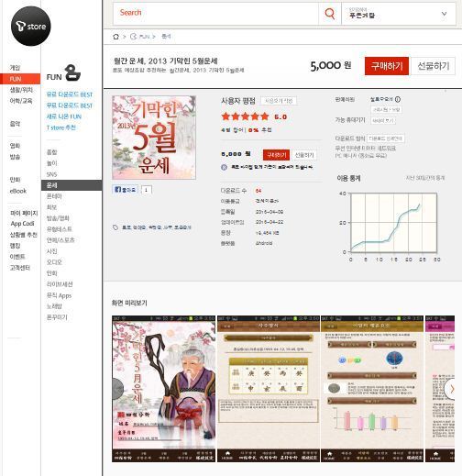This screenshot has height=476, width=462.
Task: Click the T store logo
Action: tap(31, 26)
